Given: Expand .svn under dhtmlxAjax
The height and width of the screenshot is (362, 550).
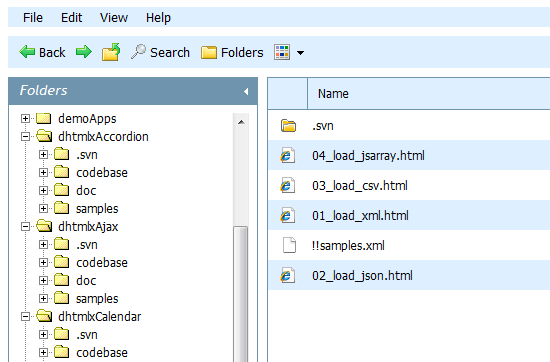Looking at the screenshot, I should pyautogui.click(x=43, y=244).
